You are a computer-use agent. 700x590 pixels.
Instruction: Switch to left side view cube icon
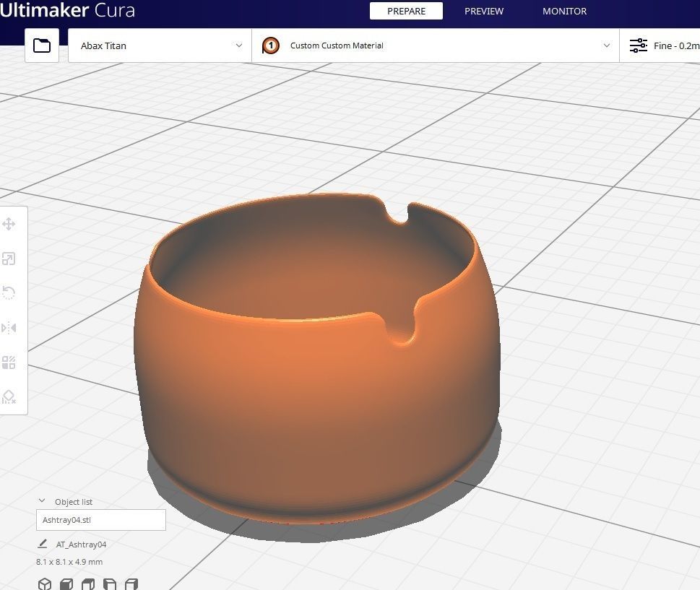click(110, 584)
